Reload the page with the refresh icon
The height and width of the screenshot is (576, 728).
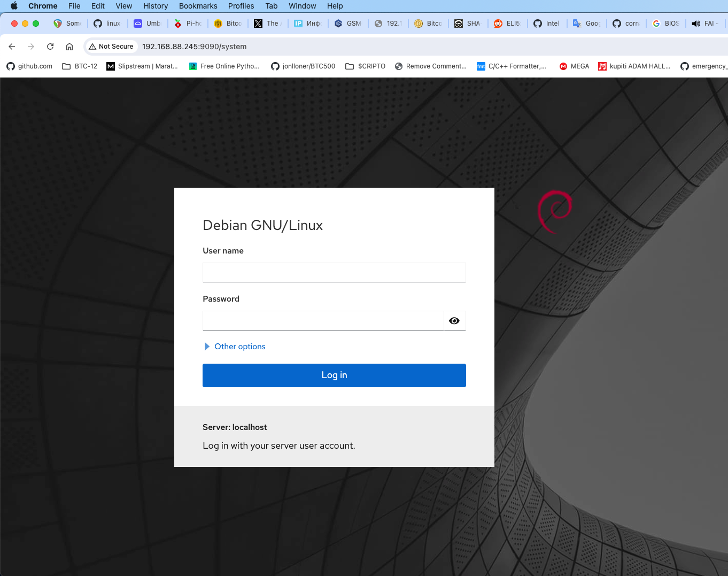50,47
